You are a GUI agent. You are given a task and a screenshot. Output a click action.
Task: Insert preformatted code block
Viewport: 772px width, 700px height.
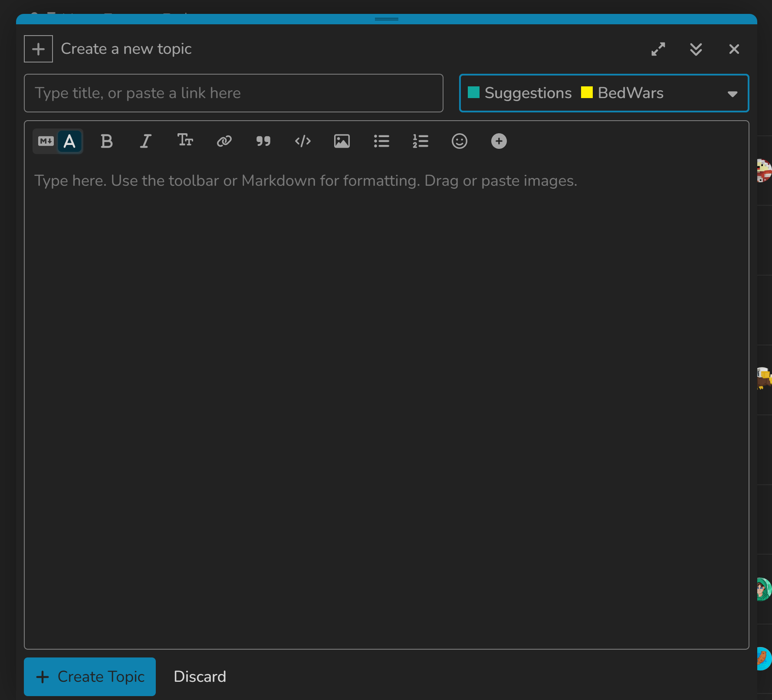(x=302, y=141)
